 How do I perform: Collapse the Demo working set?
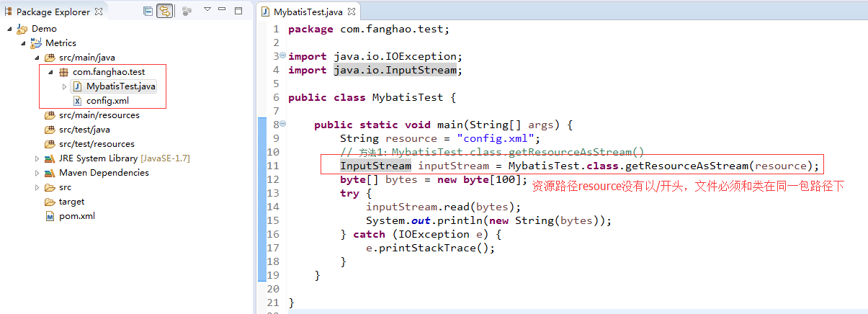pos(9,29)
